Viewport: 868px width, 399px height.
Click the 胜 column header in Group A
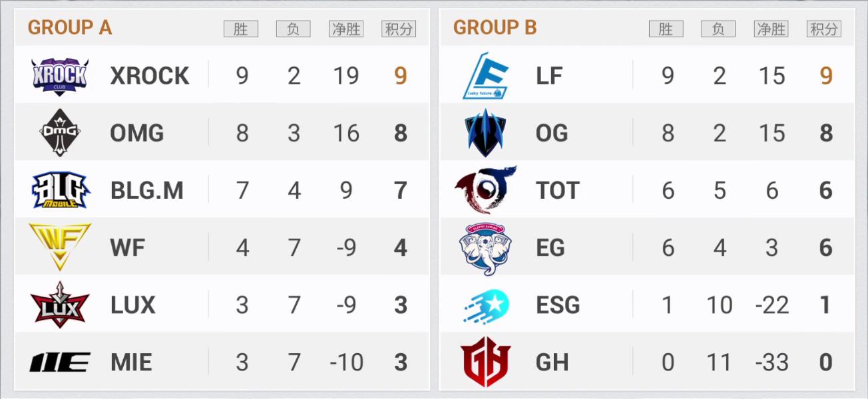pyautogui.click(x=241, y=29)
